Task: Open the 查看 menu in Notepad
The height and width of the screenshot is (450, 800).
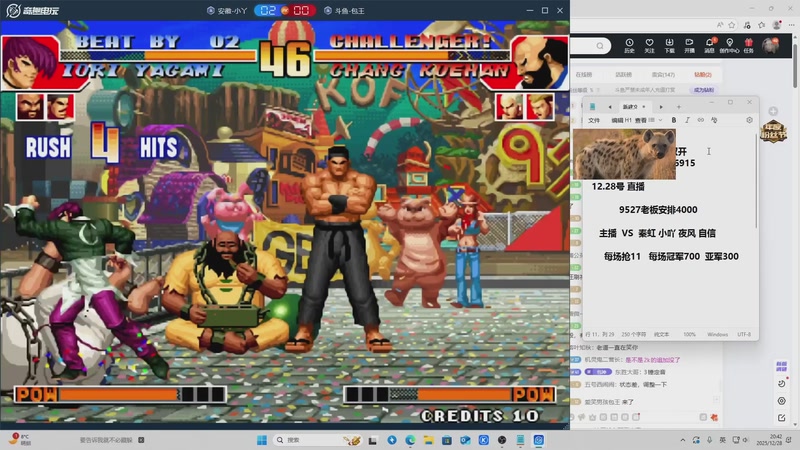Action: 640,120
